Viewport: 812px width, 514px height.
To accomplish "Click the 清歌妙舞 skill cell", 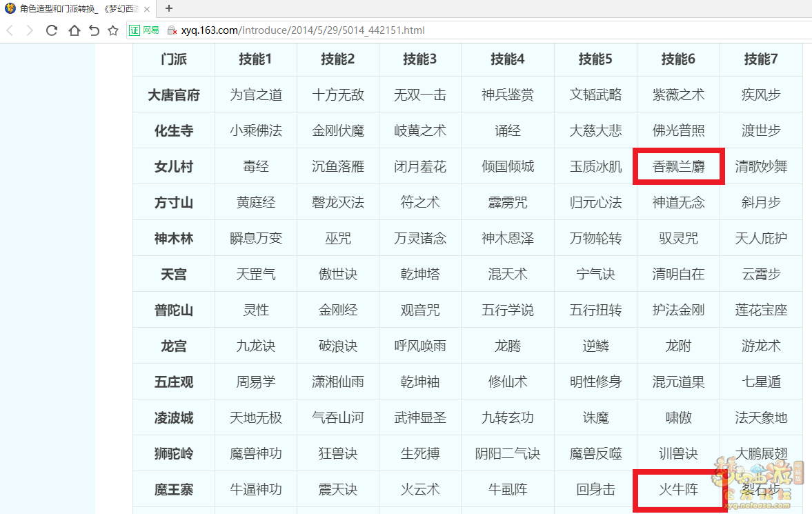I will (761, 166).
